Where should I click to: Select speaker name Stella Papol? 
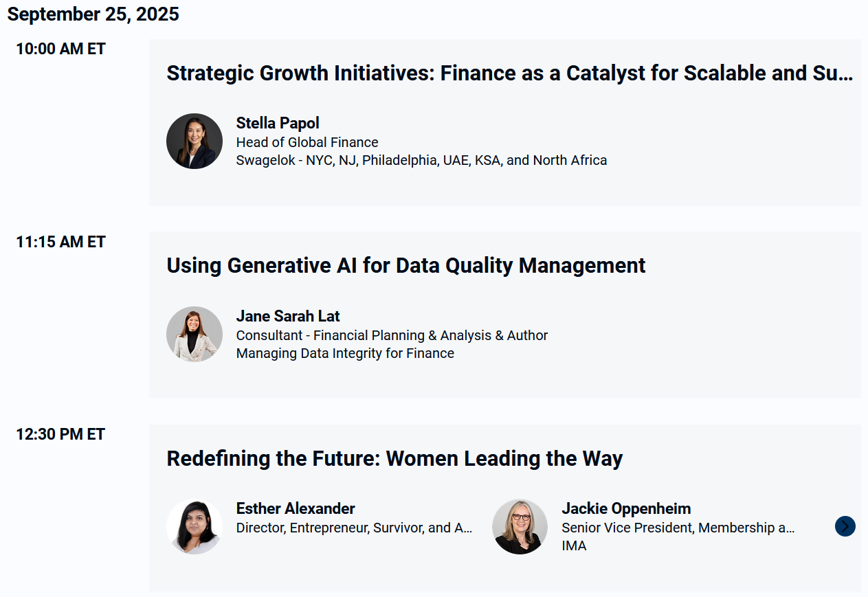coord(278,123)
